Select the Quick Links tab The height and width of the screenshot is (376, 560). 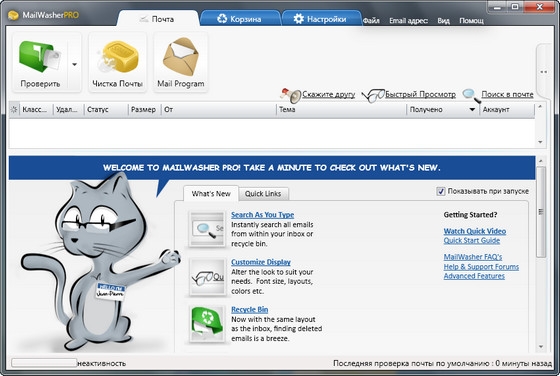point(263,194)
